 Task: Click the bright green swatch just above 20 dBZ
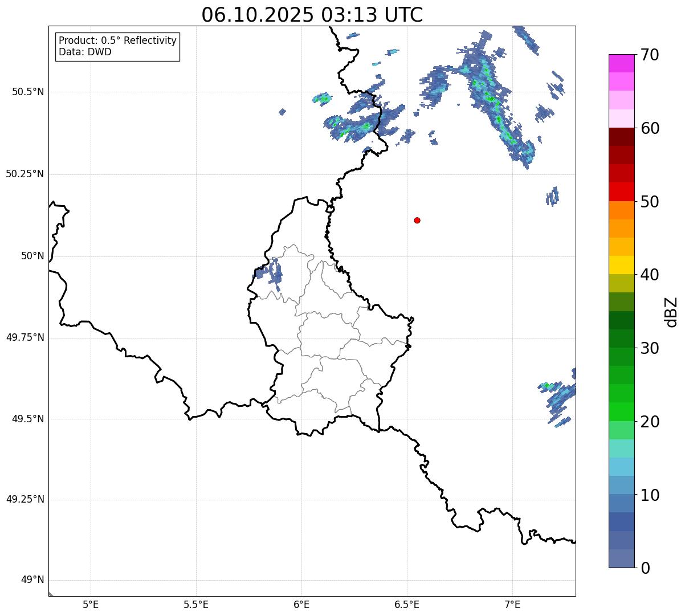(622, 412)
